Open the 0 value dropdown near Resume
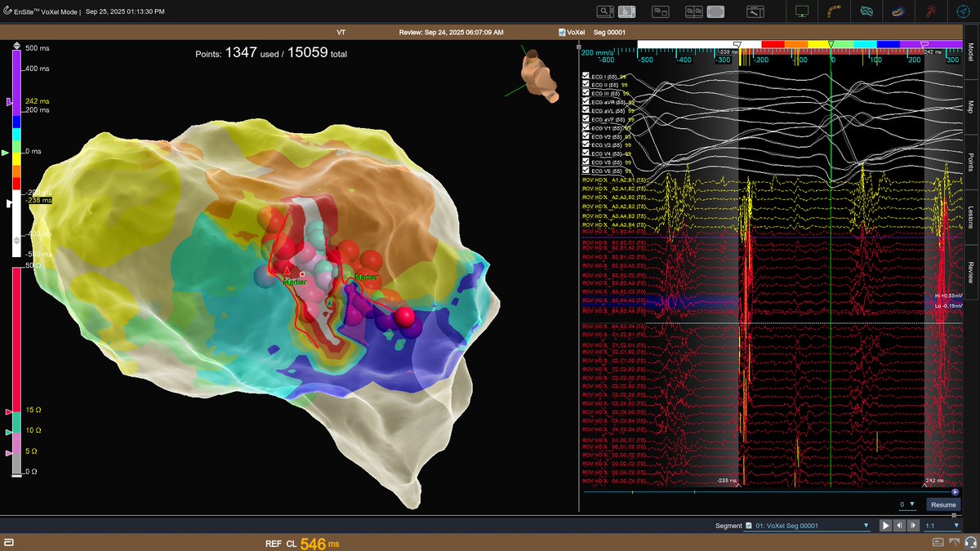This screenshot has width=980, height=551. [907, 504]
